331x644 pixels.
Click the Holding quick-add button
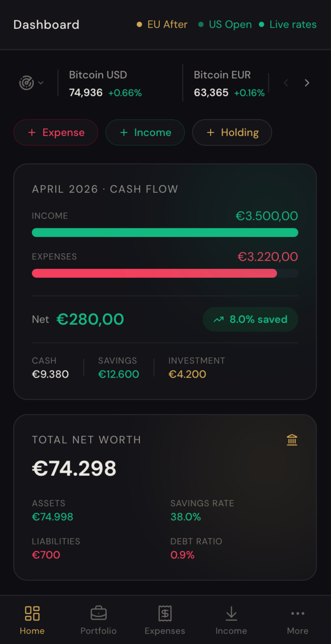pyautogui.click(x=232, y=132)
